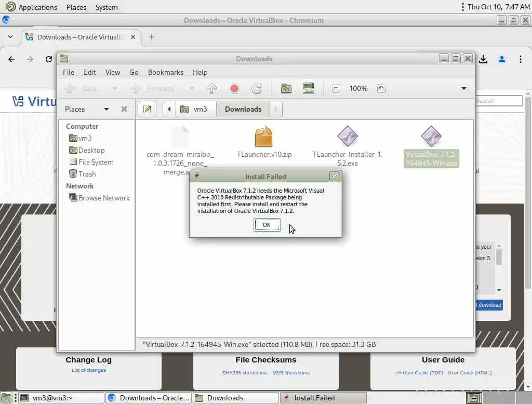The image size is (532, 404).
Task: Open the Computer icon in toolbar
Action: 309,88
